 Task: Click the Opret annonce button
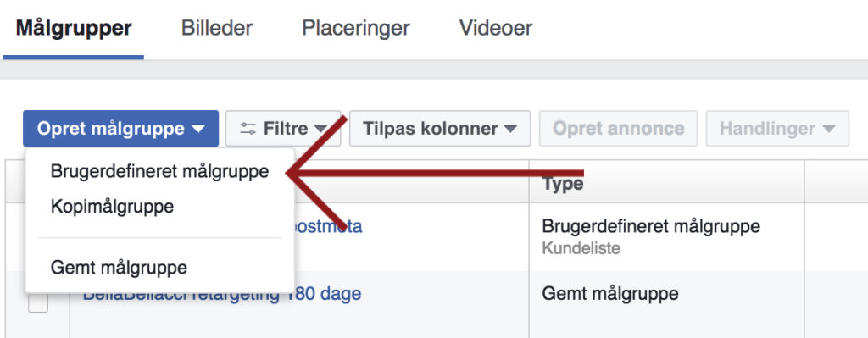(x=618, y=129)
